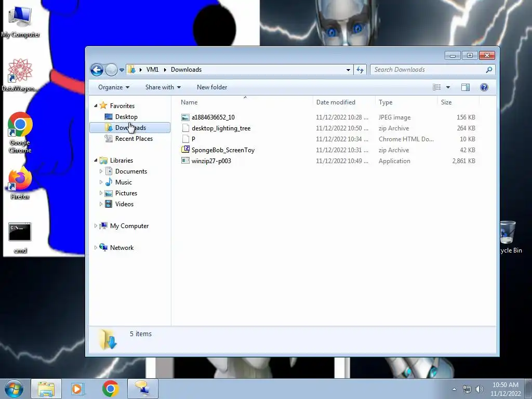
Task: Click the Windows Start button
Action: (14, 389)
